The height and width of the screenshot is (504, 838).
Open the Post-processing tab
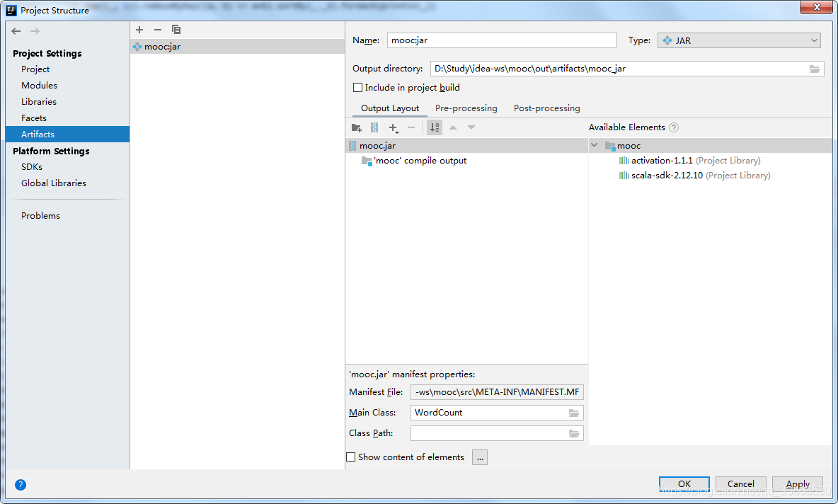[546, 108]
